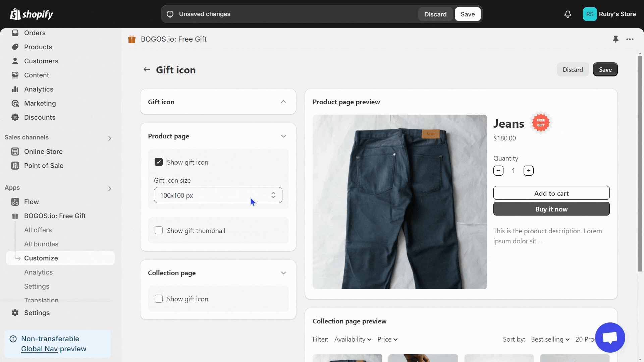Navigate to Analytics in sidebar
This screenshot has height=362, width=644.
pos(39,89)
